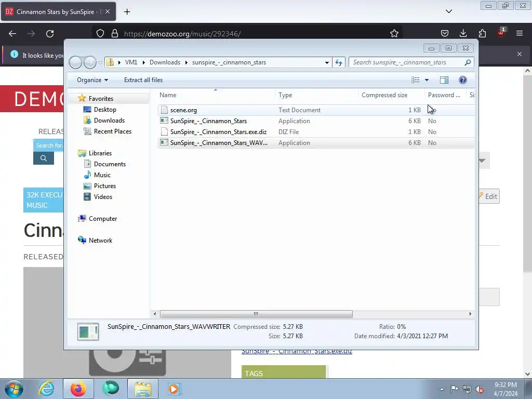Open Firefox hamburger menu
532x399 pixels.
pyautogui.click(x=520, y=33)
